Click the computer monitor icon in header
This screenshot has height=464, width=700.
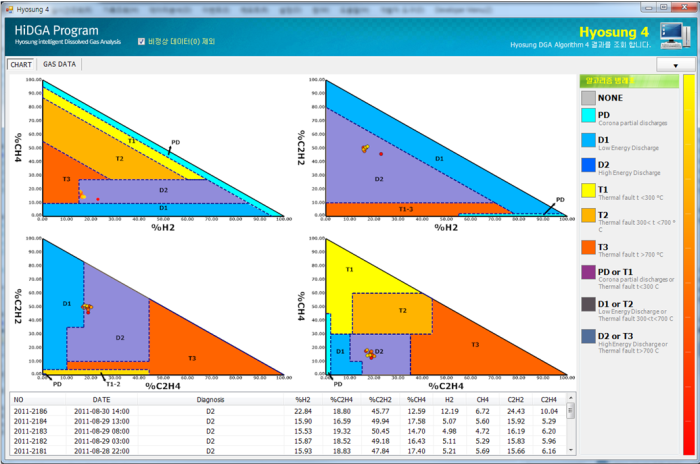(675, 35)
